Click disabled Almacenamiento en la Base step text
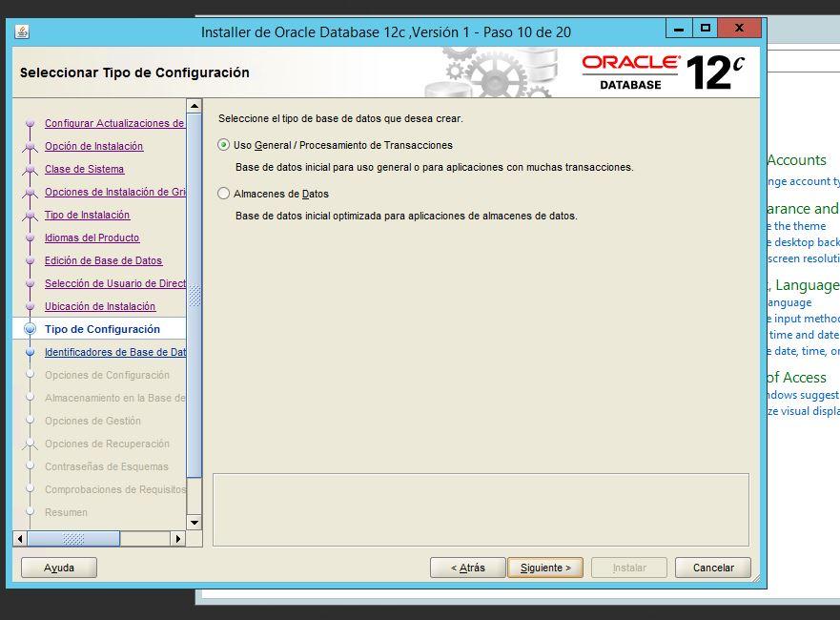The image size is (840, 620). point(114,398)
